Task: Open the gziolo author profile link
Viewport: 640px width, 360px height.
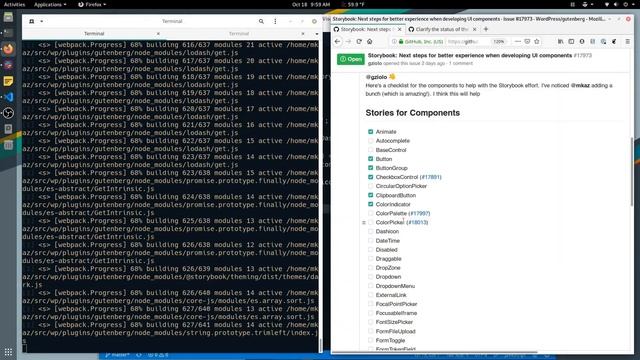Action: pyautogui.click(x=375, y=64)
